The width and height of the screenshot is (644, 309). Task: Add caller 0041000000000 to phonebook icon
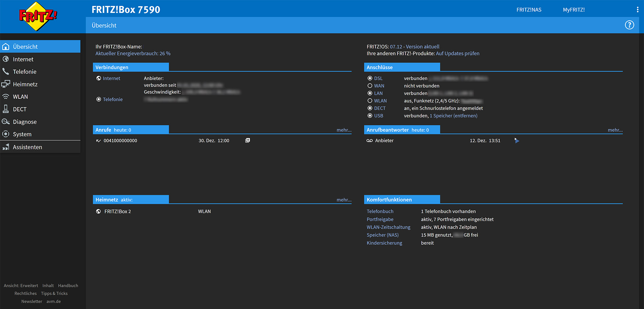click(248, 140)
